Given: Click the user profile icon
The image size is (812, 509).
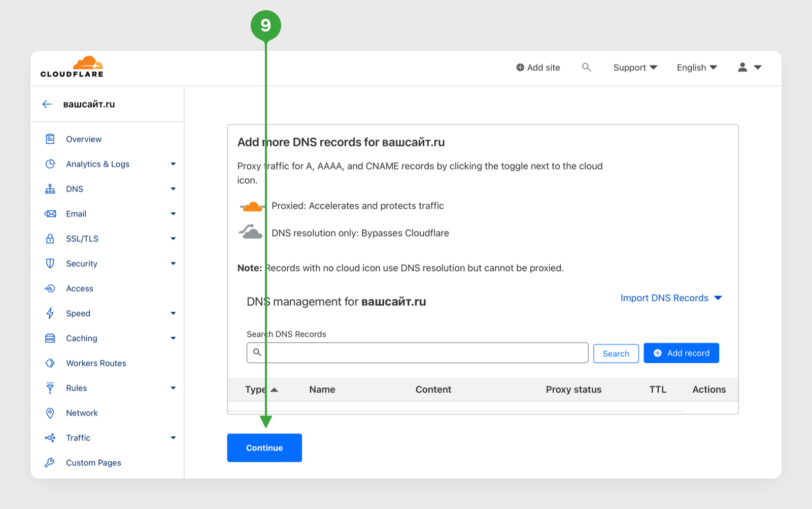Looking at the screenshot, I should tap(742, 67).
